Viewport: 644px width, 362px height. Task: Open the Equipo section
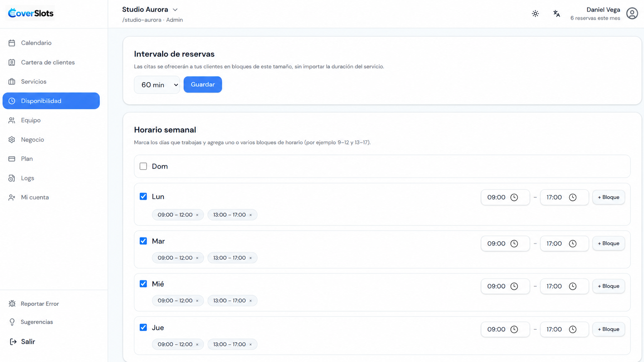point(51,120)
